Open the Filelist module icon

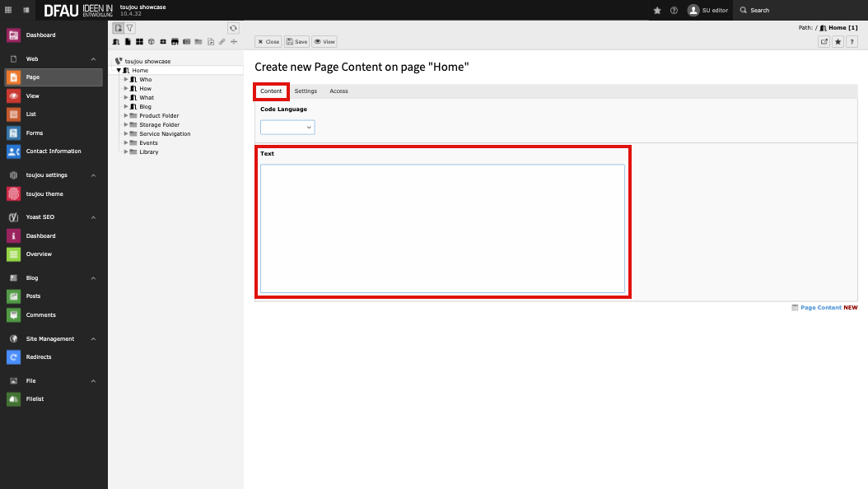[x=13, y=399]
